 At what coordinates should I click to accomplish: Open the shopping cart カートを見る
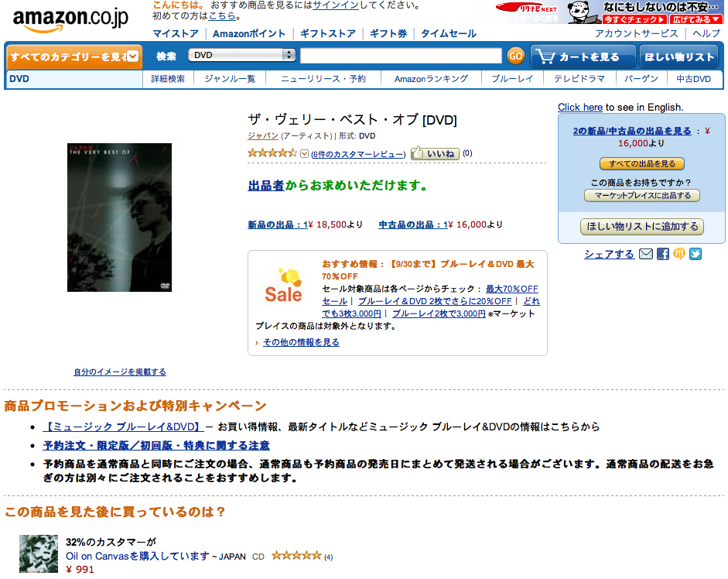583,57
